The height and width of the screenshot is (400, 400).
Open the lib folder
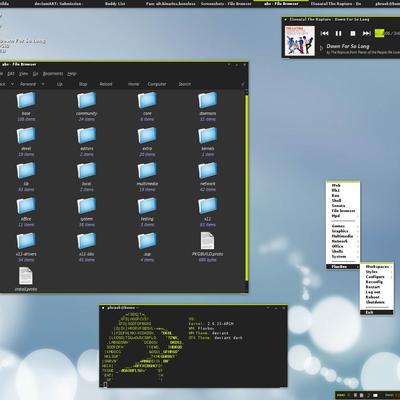point(26,171)
